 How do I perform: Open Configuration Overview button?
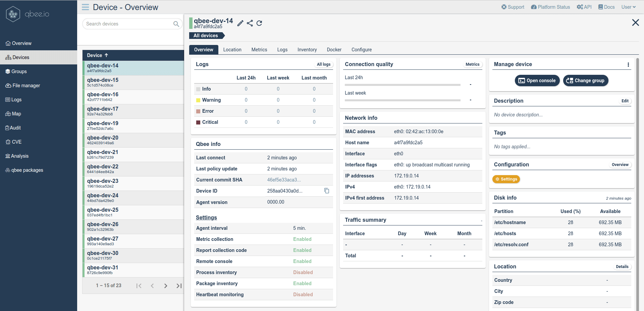620,165
